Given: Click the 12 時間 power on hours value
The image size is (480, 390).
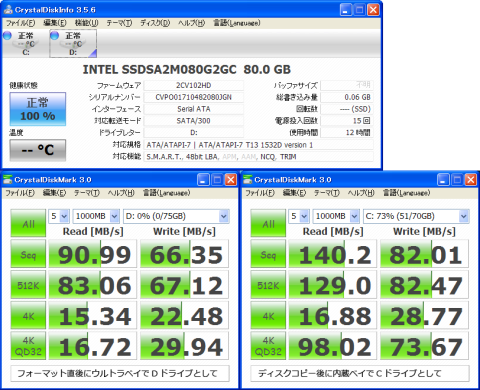Looking at the screenshot, I should pos(347,132).
